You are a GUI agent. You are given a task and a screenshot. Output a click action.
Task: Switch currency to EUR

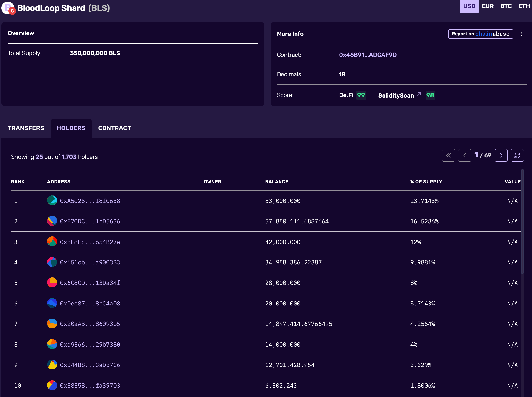[488, 6]
